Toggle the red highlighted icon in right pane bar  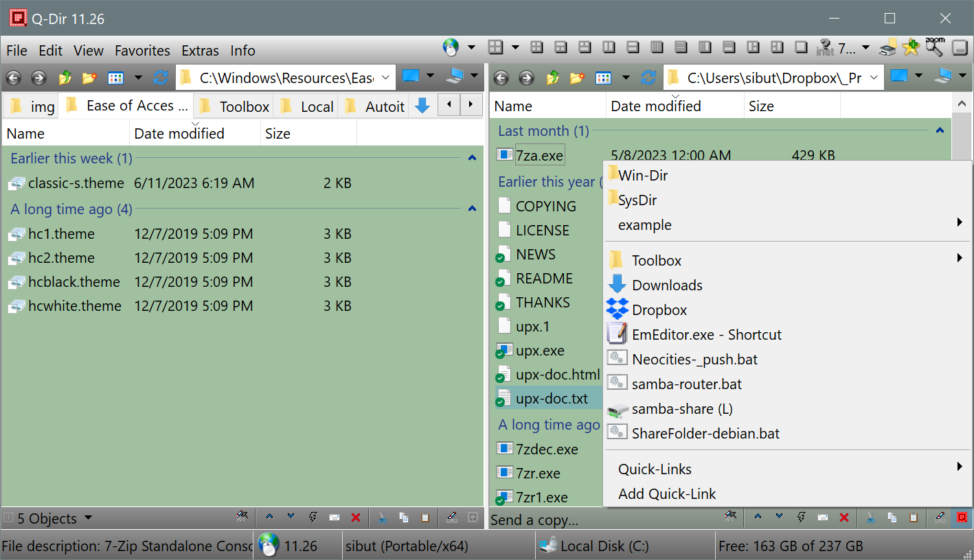tap(962, 518)
